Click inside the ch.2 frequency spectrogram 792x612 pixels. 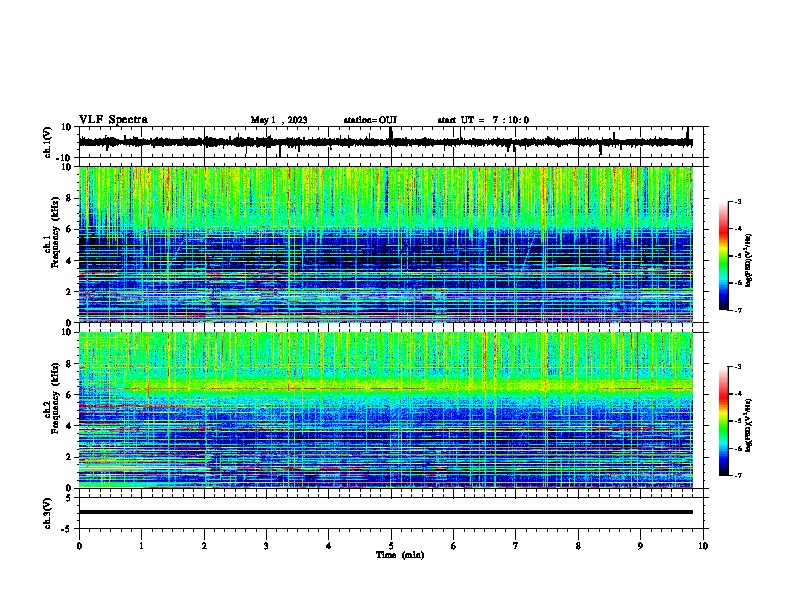pyautogui.click(x=386, y=410)
